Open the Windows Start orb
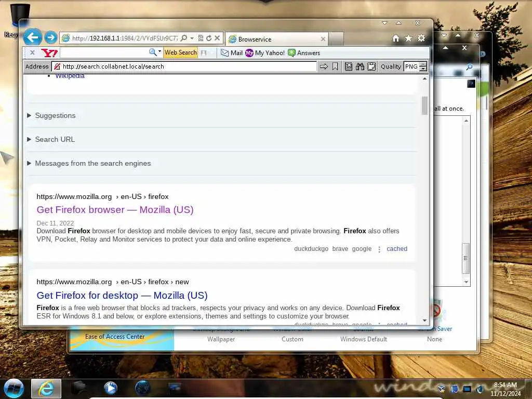The width and height of the screenshot is (532, 399). pyautogui.click(x=13, y=388)
